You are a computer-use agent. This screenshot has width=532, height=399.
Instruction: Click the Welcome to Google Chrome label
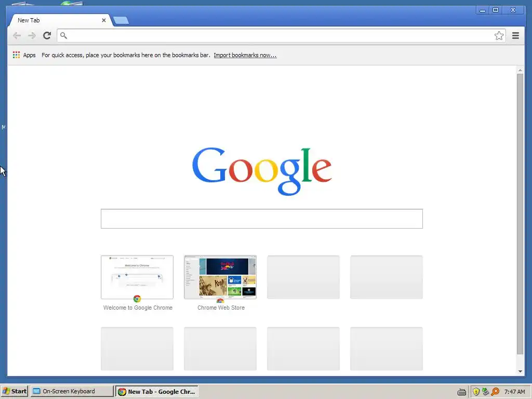click(138, 308)
